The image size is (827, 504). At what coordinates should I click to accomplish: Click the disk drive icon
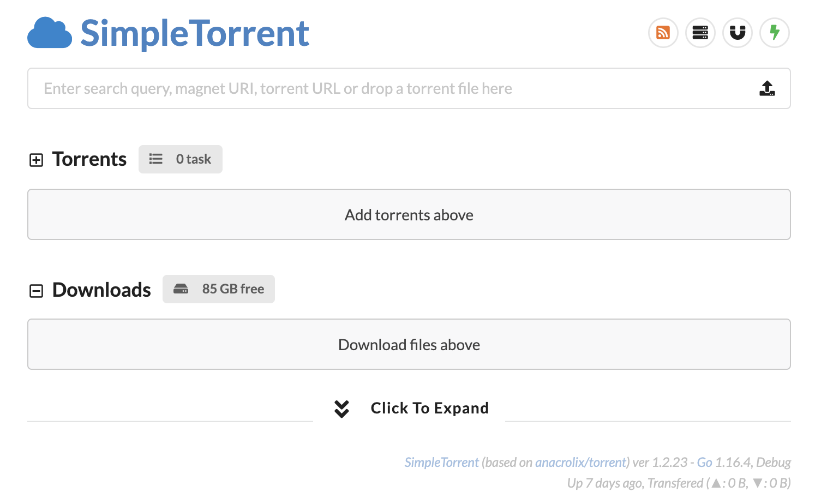coord(181,289)
